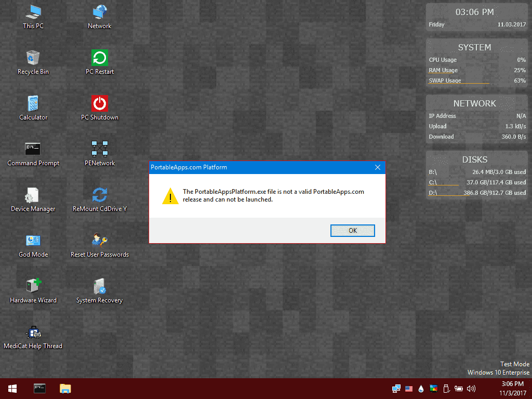Open the Network desktop icon
The width and height of the screenshot is (532, 399).
(x=99, y=17)
